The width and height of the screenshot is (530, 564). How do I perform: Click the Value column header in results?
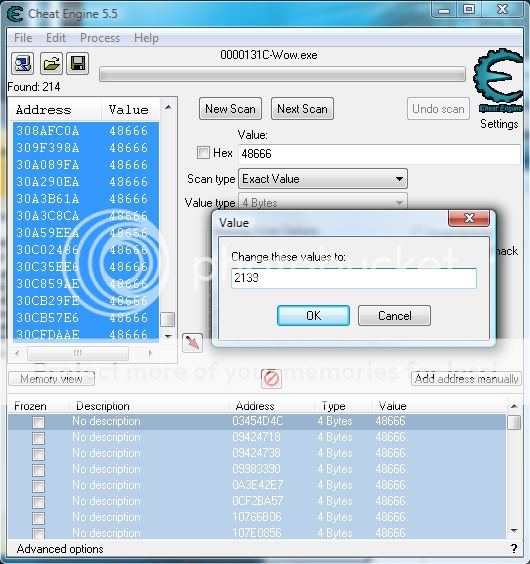tap(128, 110)
